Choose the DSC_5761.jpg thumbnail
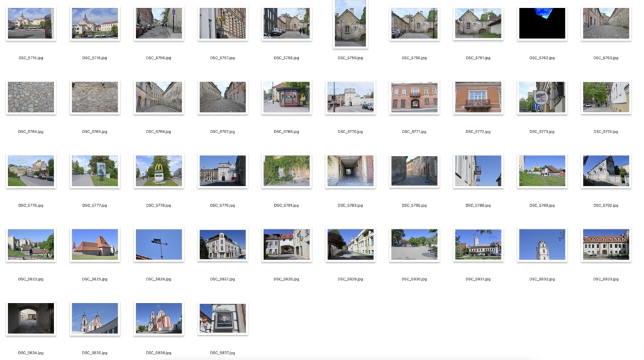644x360 pixels. (478, 23)
